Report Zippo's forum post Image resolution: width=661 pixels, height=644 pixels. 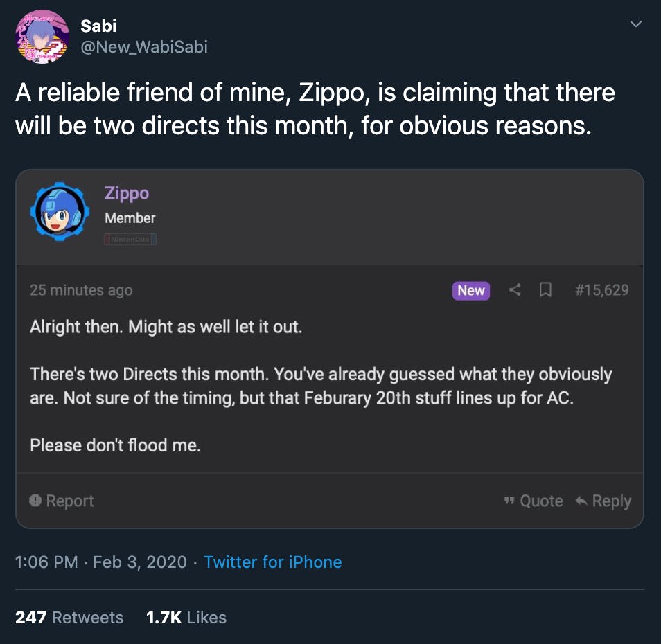(62, 501)
